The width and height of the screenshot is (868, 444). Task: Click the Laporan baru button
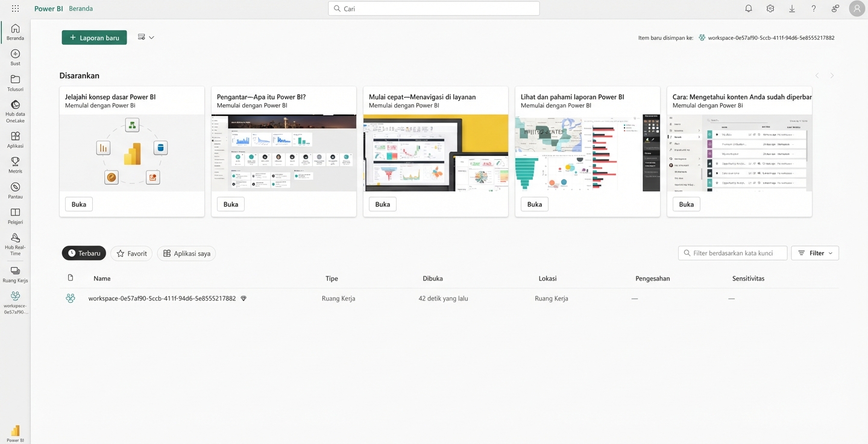(94, 37)
